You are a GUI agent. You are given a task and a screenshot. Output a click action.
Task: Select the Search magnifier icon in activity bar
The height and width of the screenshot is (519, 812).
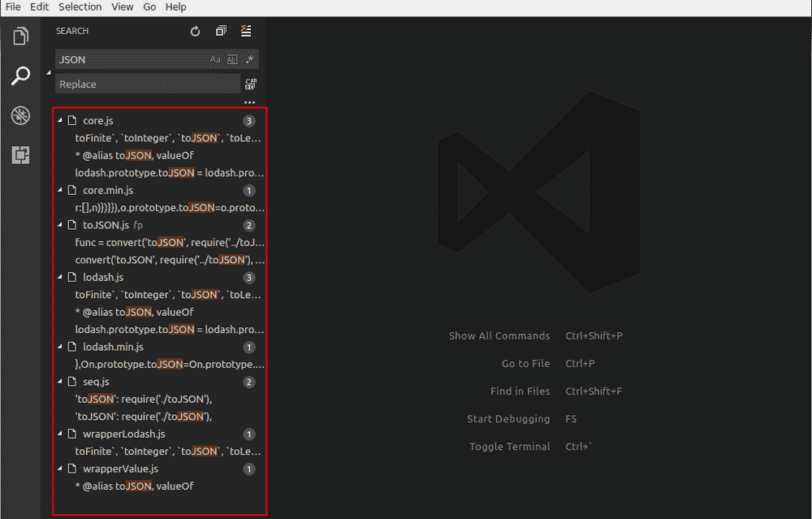click(x=20, y=76)
